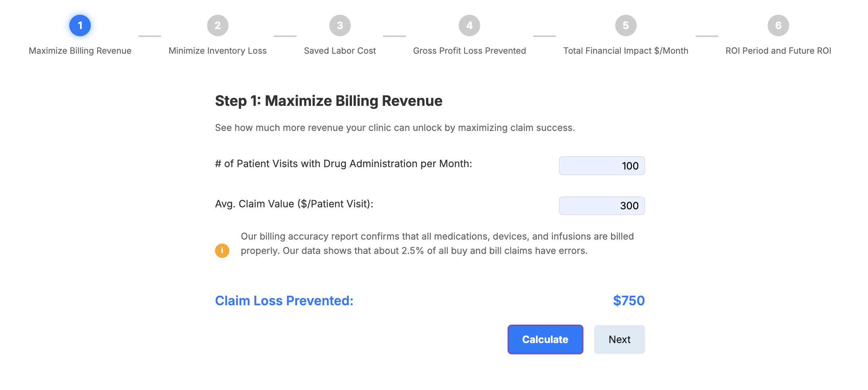The height and width of the screenshot is (390, 868).
Task: Click the Step 1 heading text
Action: (x=328, y=101)
